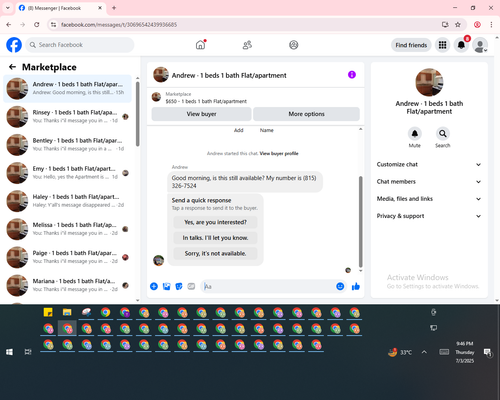Image resolution: width=500 pixels, height=400 pixels.
Task: Open the View buyer profile link
Action: [279, 153]
